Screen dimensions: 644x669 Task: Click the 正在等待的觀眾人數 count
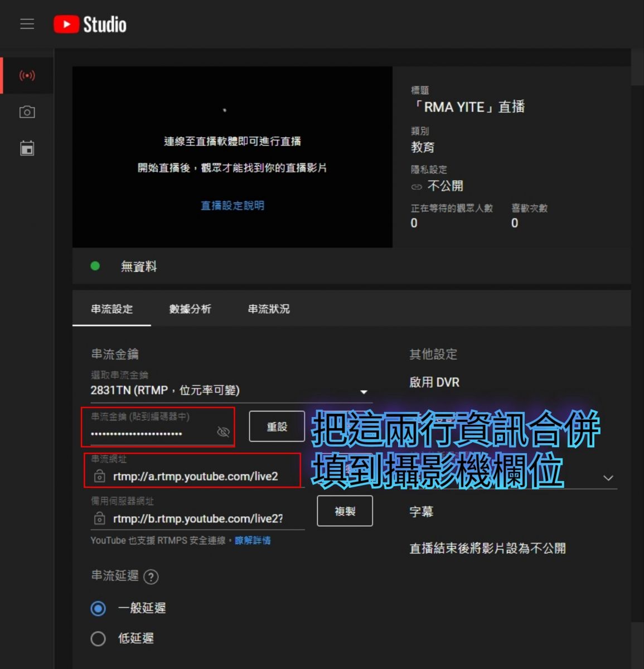tap(414, 223)
